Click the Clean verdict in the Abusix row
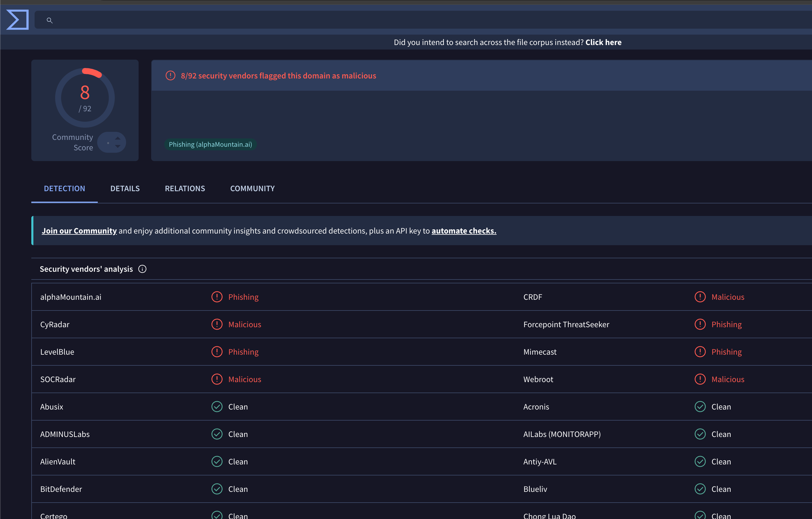Viewport: 812px width, 519px height. point(238,407)
